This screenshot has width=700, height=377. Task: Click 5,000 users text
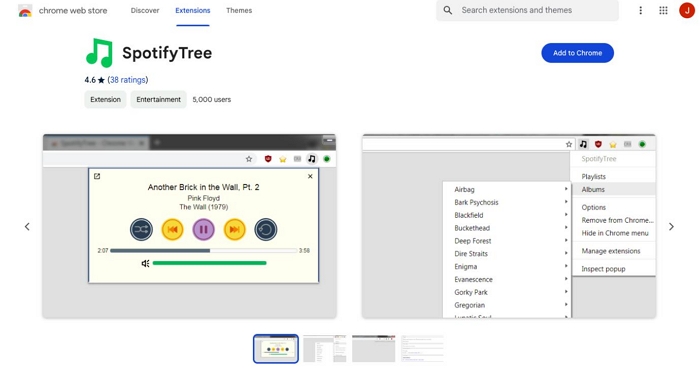(212, 100)
